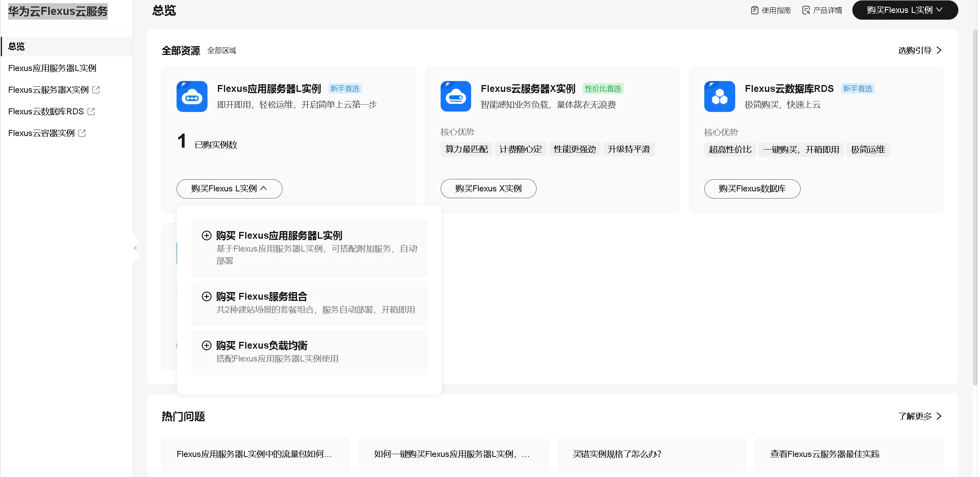The image size is (980, 477).
Task: Click the 新手首选 tag on L实例 card
Action: (345, 89)
